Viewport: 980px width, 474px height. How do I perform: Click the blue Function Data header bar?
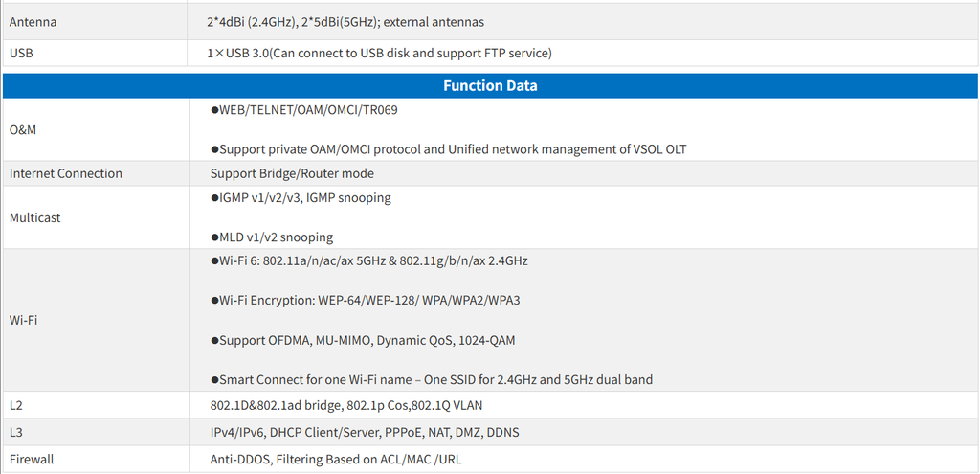coord(490,86)
